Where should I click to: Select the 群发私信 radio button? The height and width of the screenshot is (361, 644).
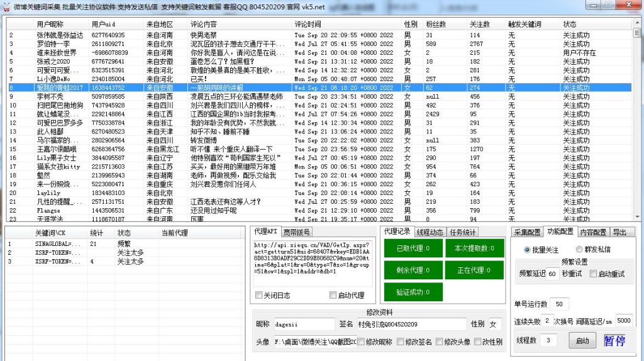tap(579, 250)
